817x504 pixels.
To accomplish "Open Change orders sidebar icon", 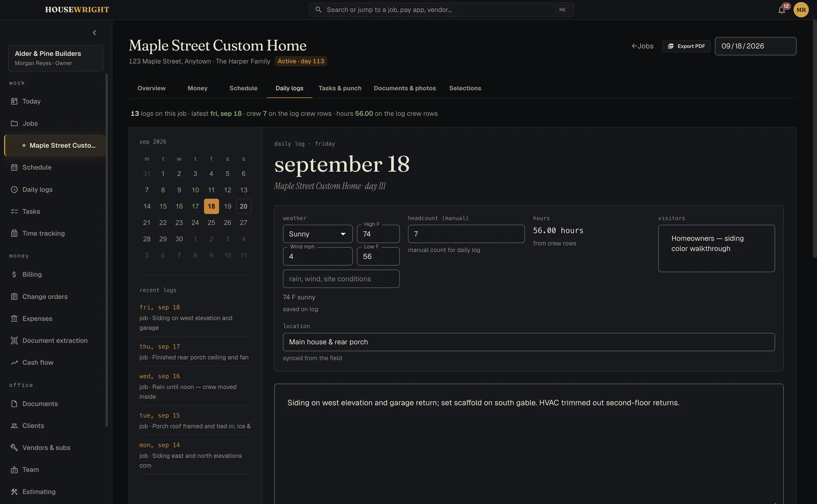I will pyautogui.click(x=14, y=297).
